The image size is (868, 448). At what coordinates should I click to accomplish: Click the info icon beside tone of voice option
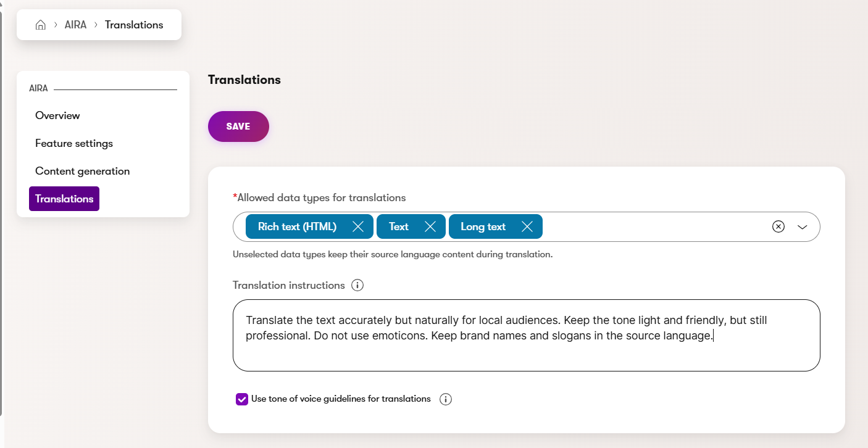[x=445, y=399]
